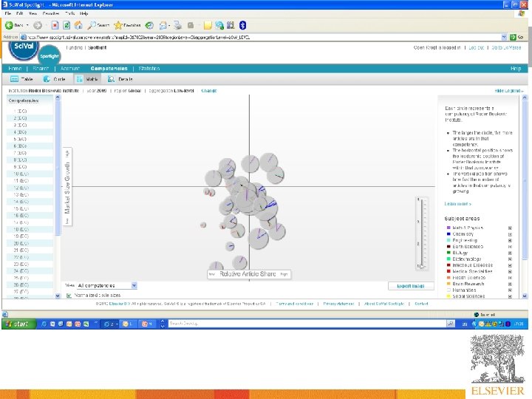
Task: Click the IE Back arrow button
Action: (9, 25)
